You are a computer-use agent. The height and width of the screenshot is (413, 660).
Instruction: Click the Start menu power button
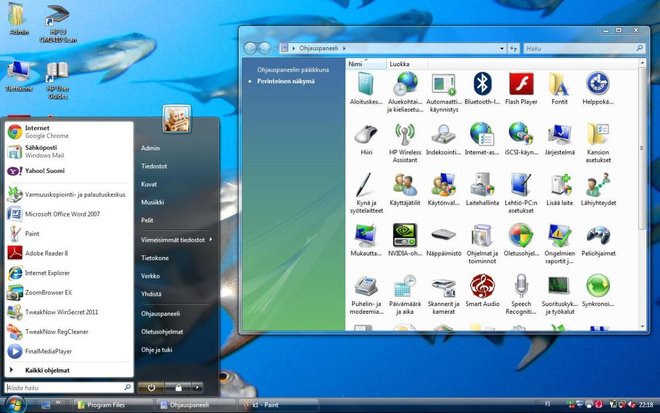[x=151, y=387]
